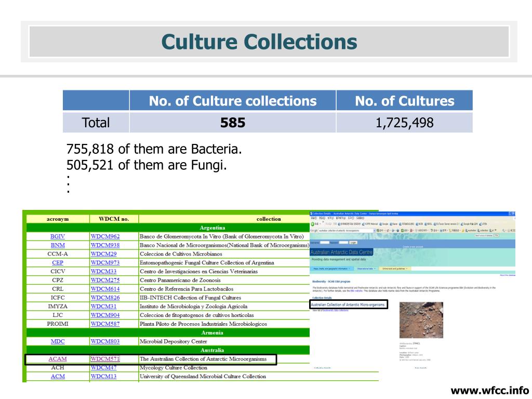Screen dimensions: 532x399
Task: Expand 'Online tools and guidelines' menu
Action: (395, 269)
